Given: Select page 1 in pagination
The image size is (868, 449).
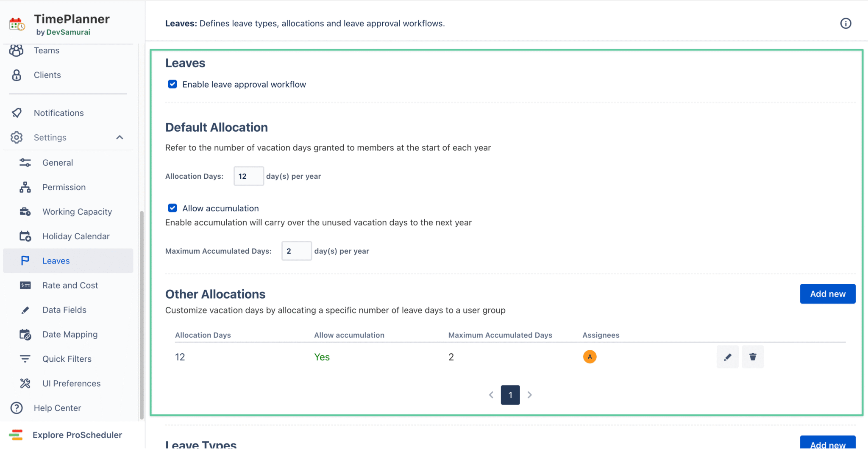Looking at the screenshot, I should coord(510,395).
